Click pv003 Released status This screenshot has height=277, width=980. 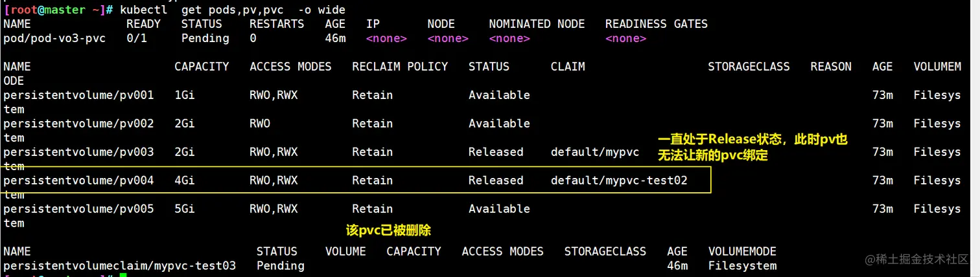pos(496,152)
